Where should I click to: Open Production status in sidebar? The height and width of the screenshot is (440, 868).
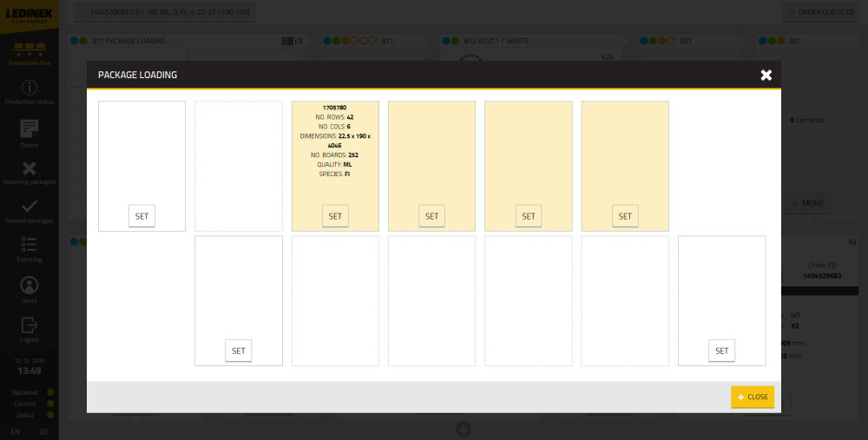(x=30, y=89)
